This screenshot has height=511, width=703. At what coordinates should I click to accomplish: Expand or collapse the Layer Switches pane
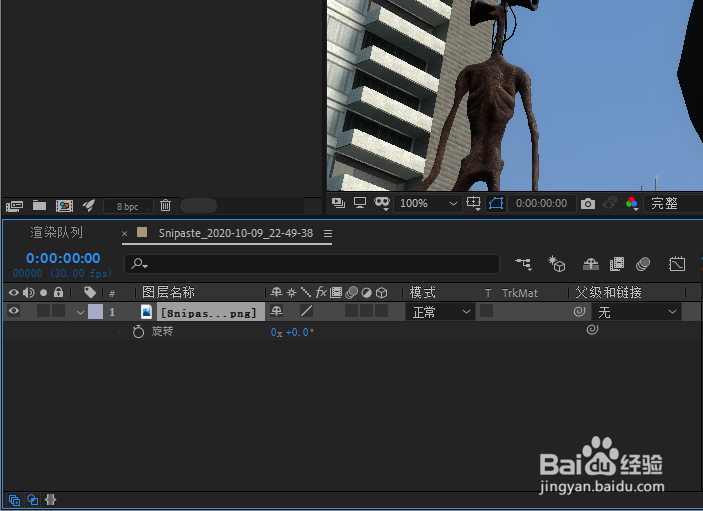14,500
